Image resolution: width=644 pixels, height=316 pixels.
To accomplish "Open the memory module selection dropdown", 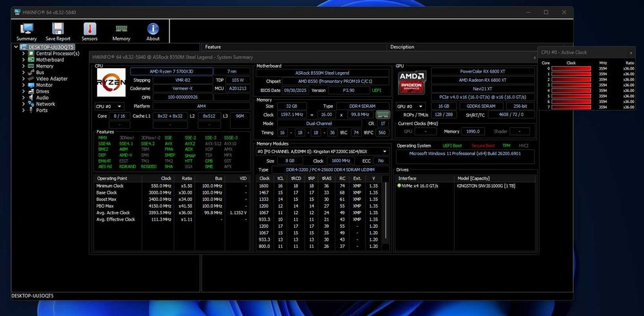I will tap(323, 151).
